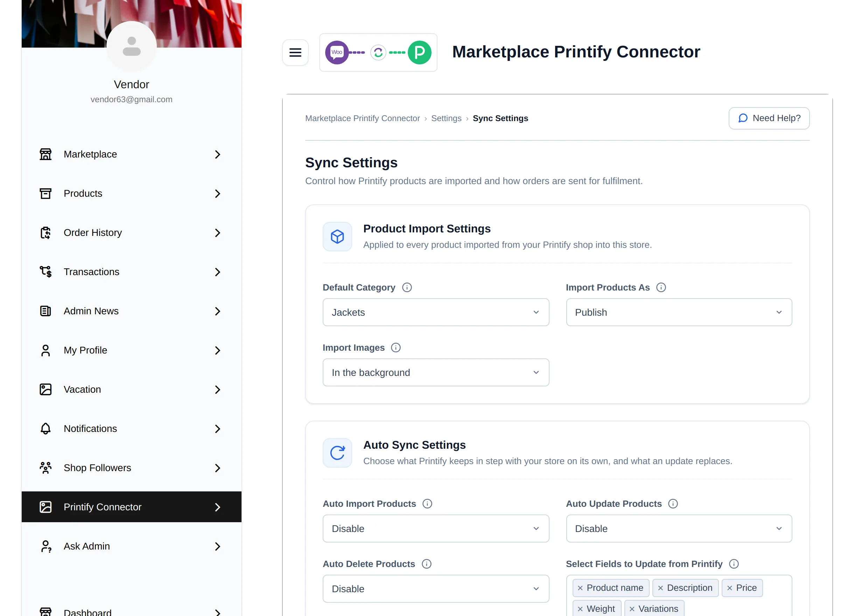Click the Vendor name text
The image size is (854, 616).
coord(131,84)
